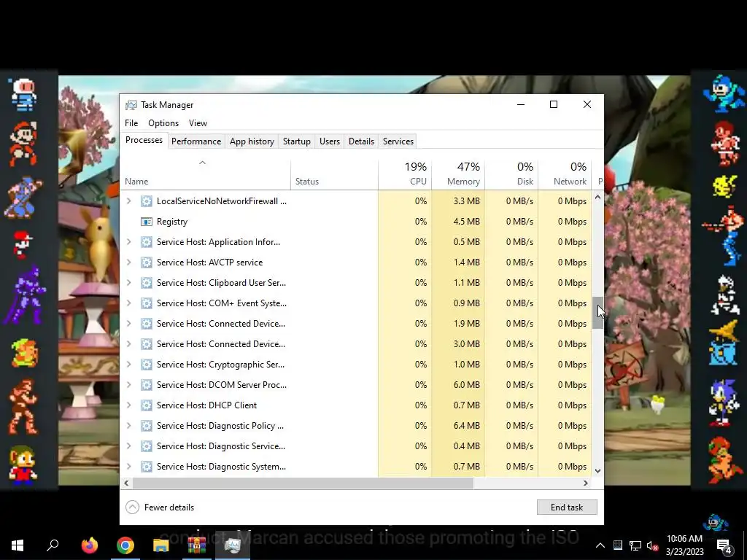747x560 pixels.
Task: Open the File menu
Action: tap(131, 123)
